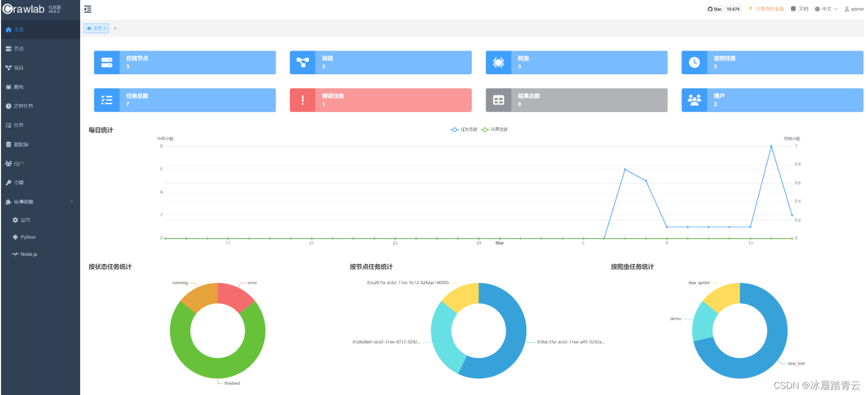Click the GitHub Star button
868x395 pixels.
(x=715, y=9)
